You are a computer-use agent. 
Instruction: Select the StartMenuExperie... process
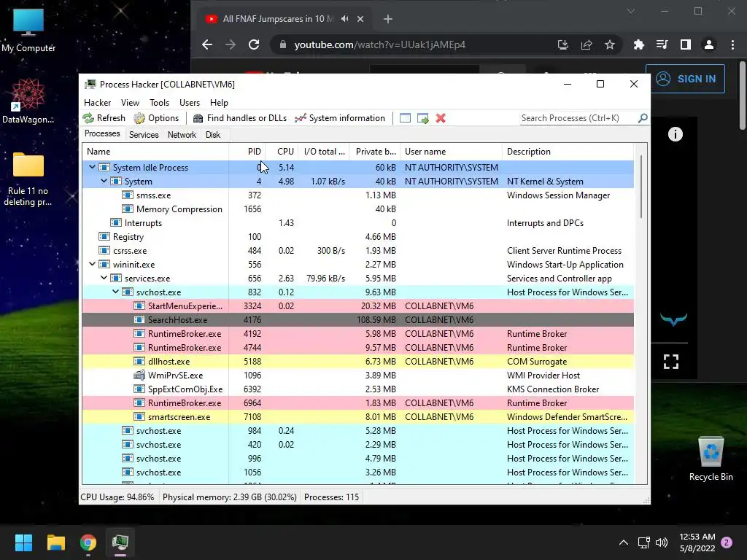[357, 306]
